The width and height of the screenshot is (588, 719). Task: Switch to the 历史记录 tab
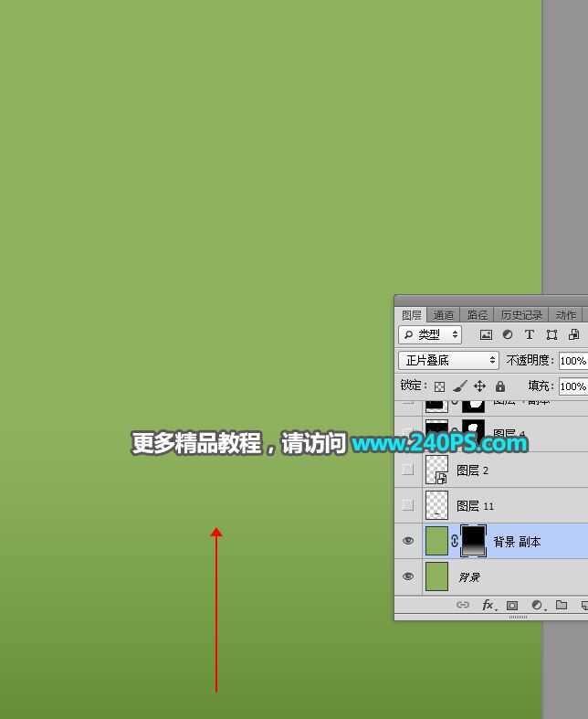coord(521,315)
